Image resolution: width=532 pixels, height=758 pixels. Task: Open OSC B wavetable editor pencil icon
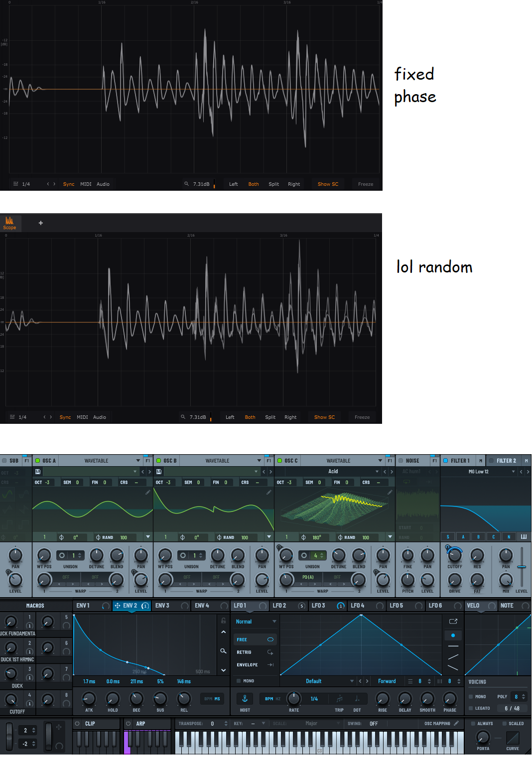(x=268, y=492)
